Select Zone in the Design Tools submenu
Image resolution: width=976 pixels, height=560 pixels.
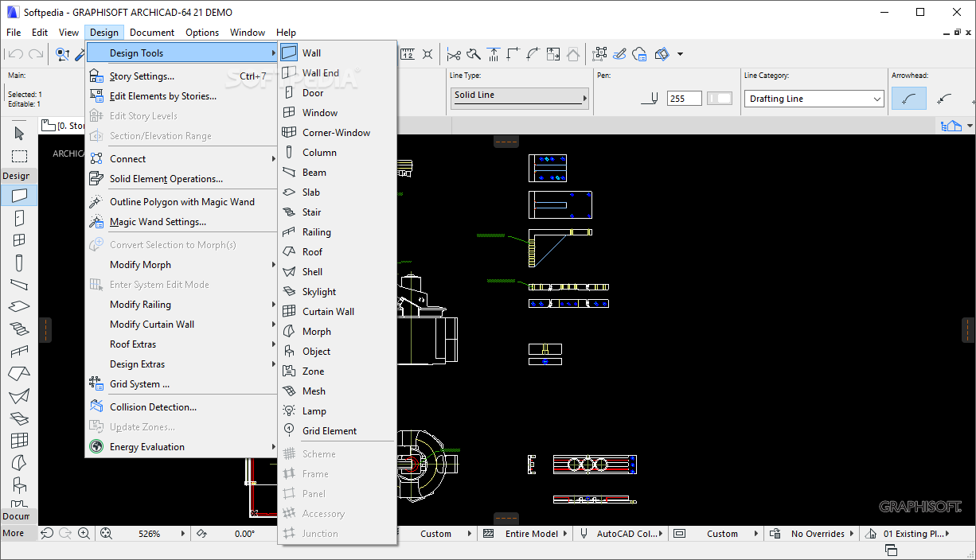[337, 371]
